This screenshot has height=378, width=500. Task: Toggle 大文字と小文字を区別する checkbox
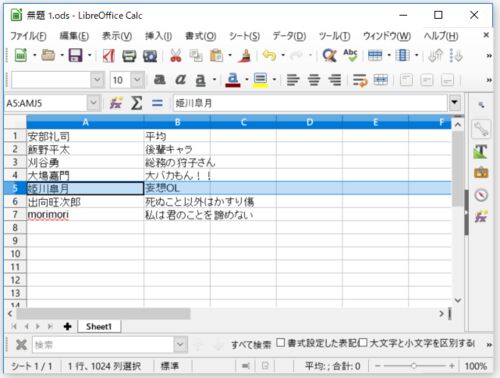(x=363, y=342)
